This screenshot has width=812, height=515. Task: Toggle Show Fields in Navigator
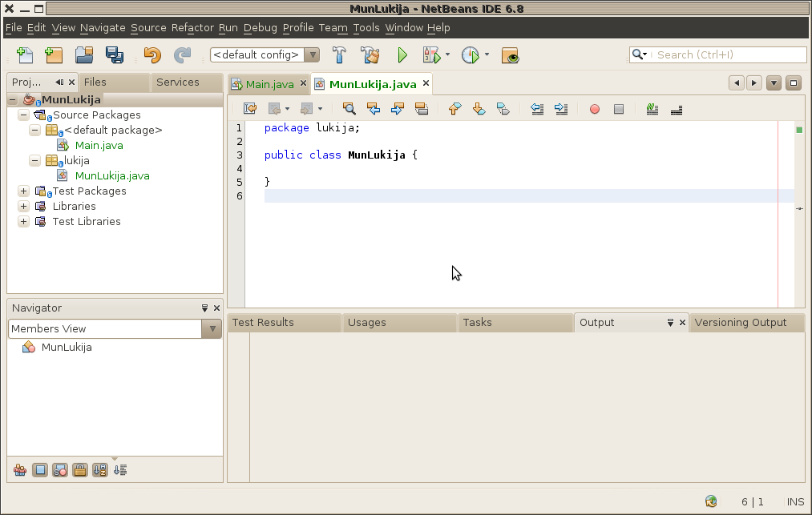40,470
